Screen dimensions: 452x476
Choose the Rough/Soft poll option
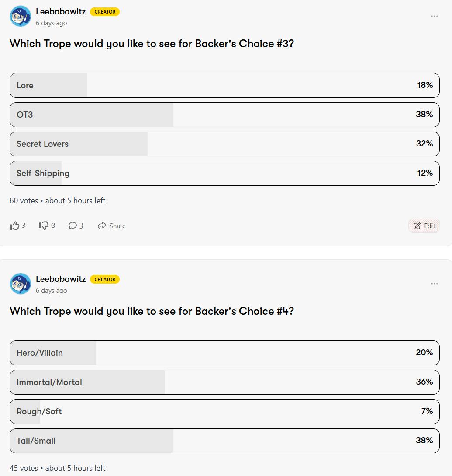(224, 411)
